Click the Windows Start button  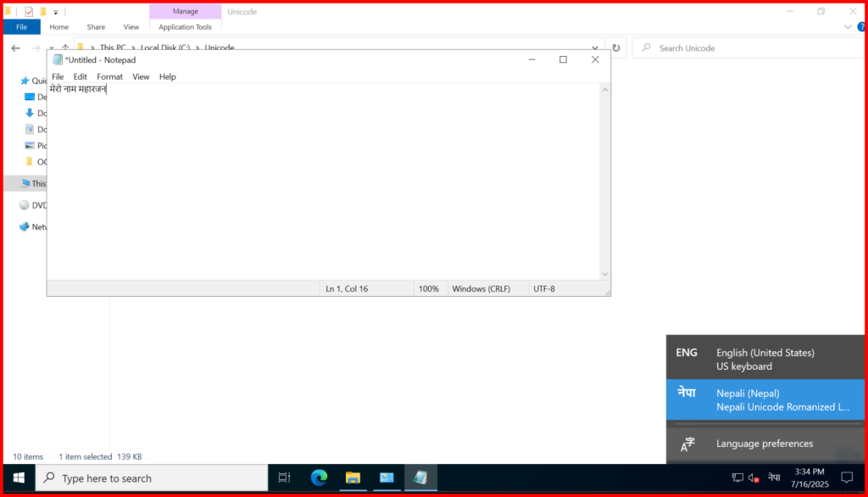pyautogui.click(x=19, y=477)
